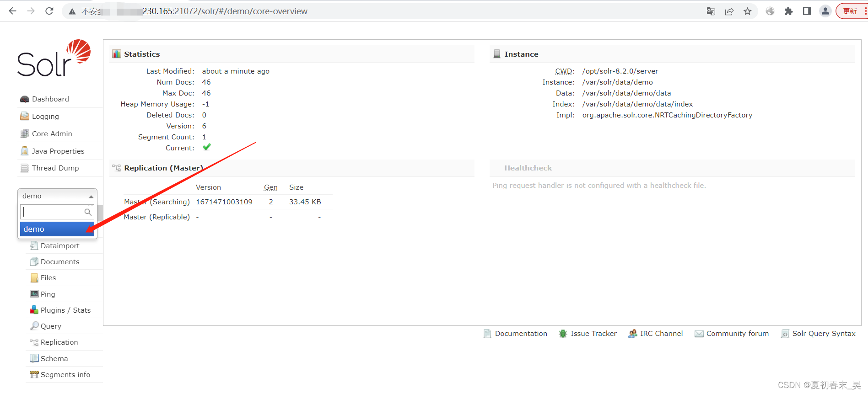Viewport: 868px width, 394px height.
Task: Click the Dataimport icon
Action: coord(34,245)
